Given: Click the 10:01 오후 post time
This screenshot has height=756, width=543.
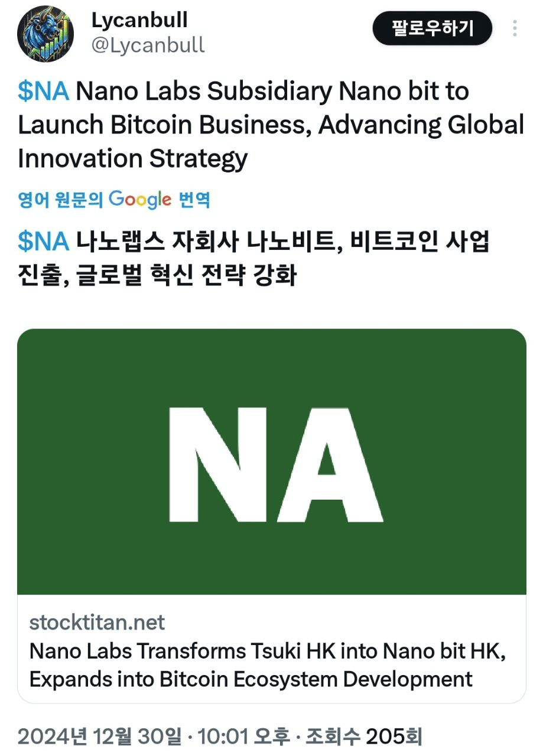Looking at the screenshot, I should click(243, 737).
